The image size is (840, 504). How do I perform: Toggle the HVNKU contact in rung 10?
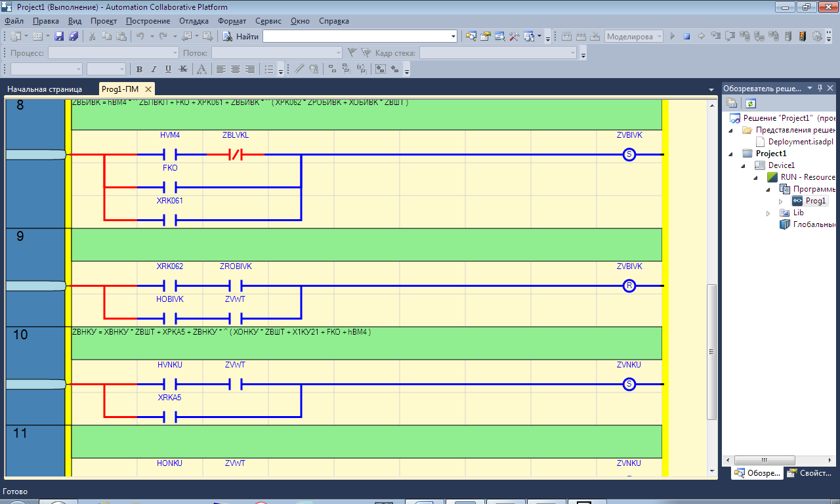[x=170, y=385]
